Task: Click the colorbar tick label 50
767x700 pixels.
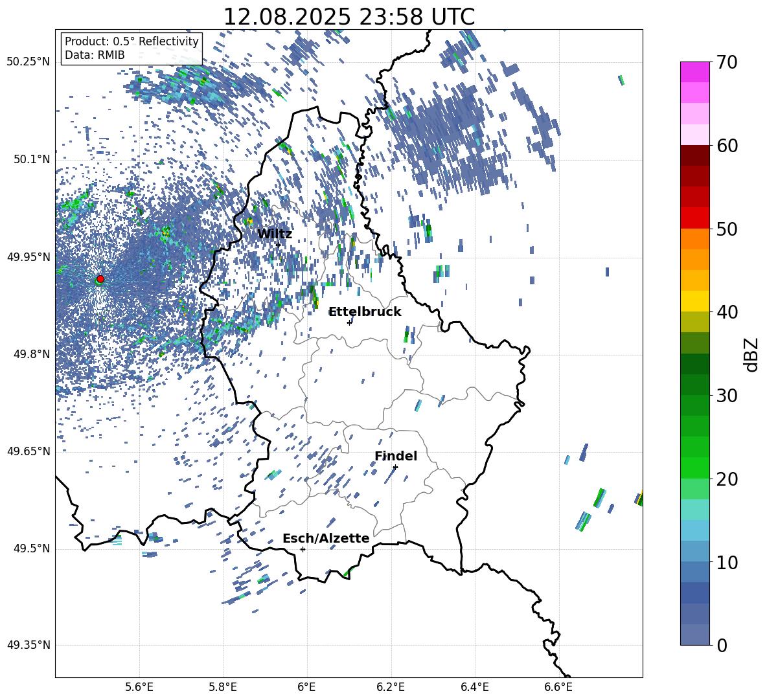Action: (727, 229)
